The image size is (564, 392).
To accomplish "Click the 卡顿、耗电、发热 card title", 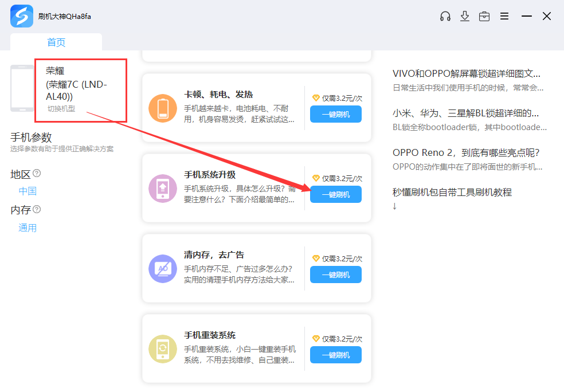I will point(219,94).
